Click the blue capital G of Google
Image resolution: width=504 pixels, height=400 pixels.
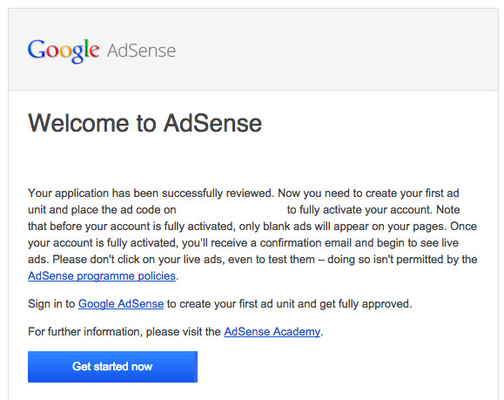tap(37, 49)
